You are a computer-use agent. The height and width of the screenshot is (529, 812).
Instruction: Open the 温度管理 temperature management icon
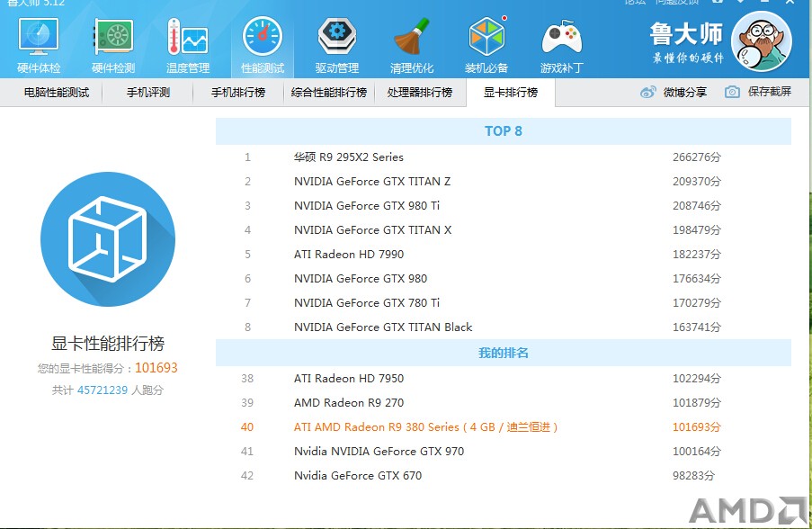pos(187,45)
